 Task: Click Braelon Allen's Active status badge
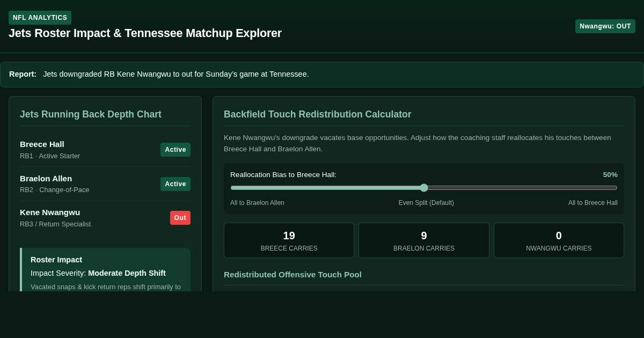[175, 184]
